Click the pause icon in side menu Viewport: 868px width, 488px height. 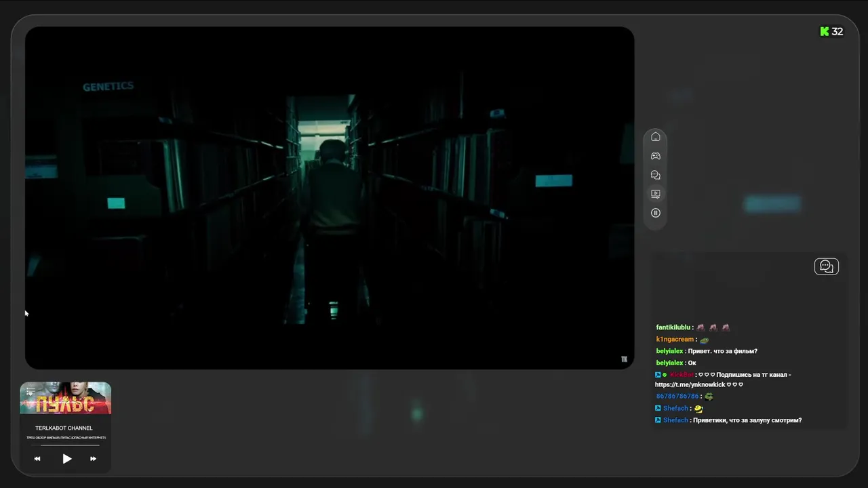click(655, 213)
